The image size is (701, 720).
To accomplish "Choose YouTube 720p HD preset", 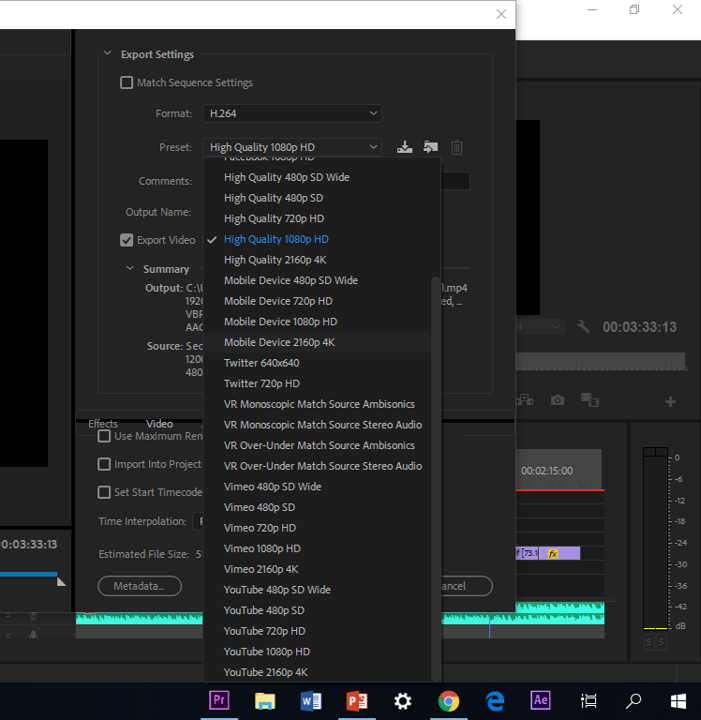I will click(x=317, y=632).
